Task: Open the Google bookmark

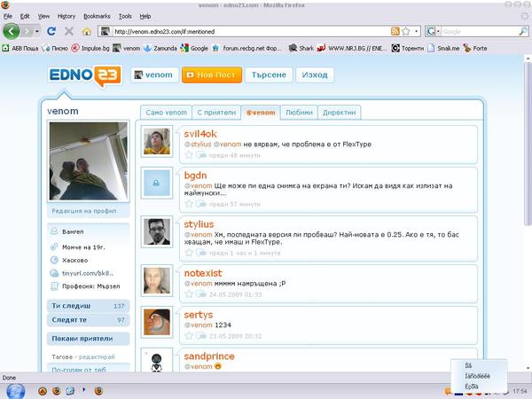Action: point(194,48)
